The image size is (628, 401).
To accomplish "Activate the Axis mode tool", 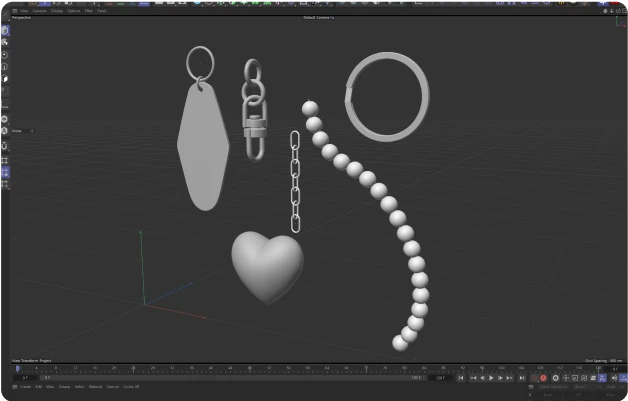I will (x=5, y=105).
